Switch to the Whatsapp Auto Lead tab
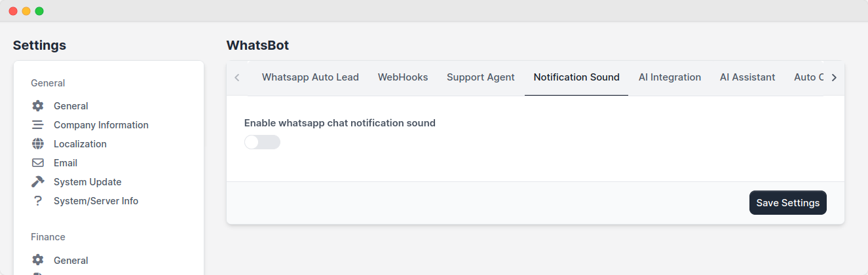Image resolution: width=868 pixels, height=275 pixels. [x=311, y=77]
